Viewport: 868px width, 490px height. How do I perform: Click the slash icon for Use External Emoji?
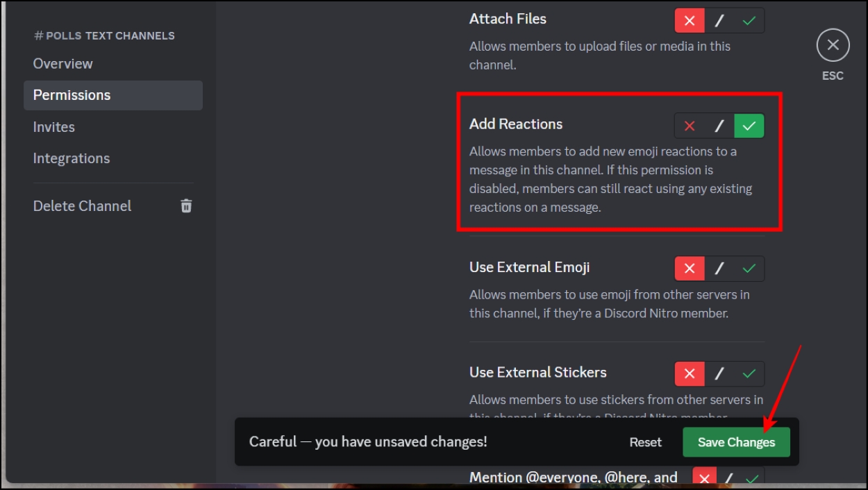[719, 268]
